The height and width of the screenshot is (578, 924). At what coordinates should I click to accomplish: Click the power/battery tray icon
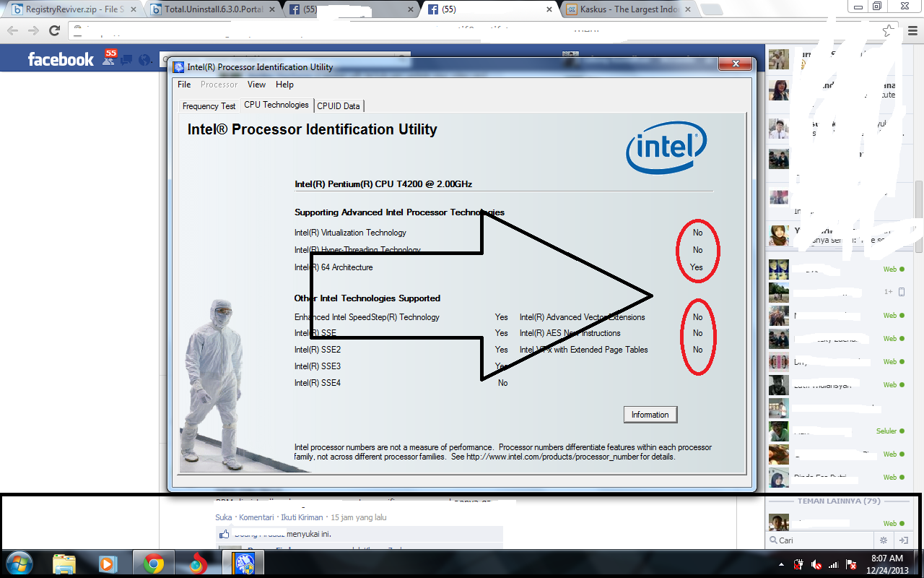point(799,564)
